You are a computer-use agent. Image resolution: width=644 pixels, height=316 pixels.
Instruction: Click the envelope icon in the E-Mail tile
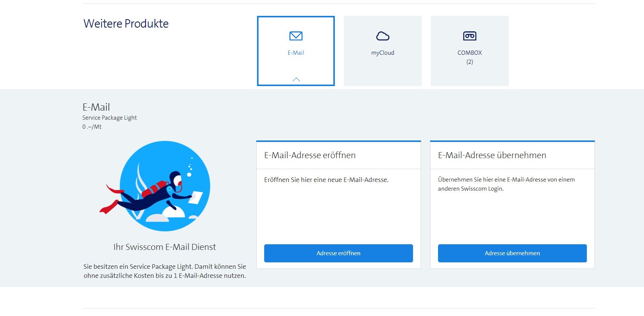click(296, 36)
